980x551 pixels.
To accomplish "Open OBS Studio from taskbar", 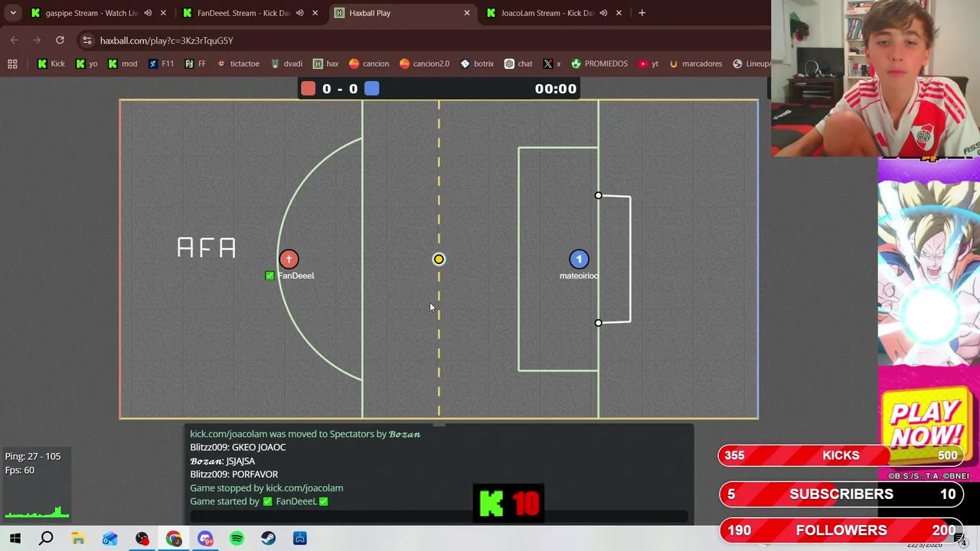I will (x=142, y=539).
